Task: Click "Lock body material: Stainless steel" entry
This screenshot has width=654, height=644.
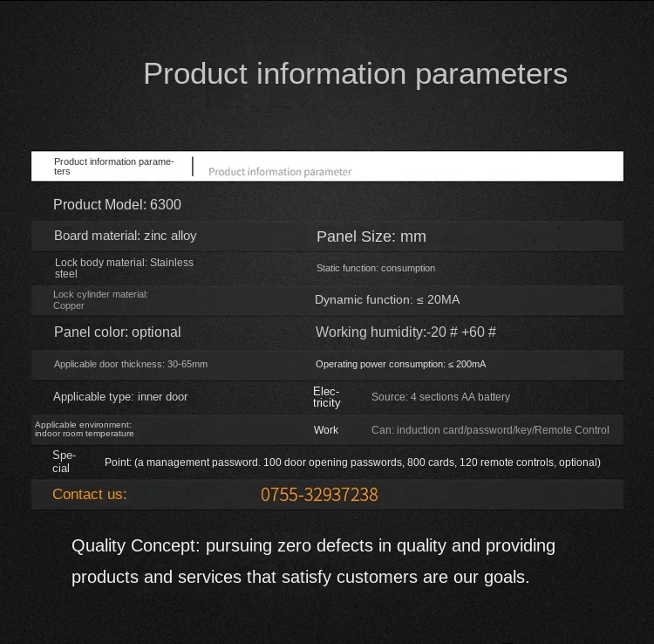Action: 124,268
